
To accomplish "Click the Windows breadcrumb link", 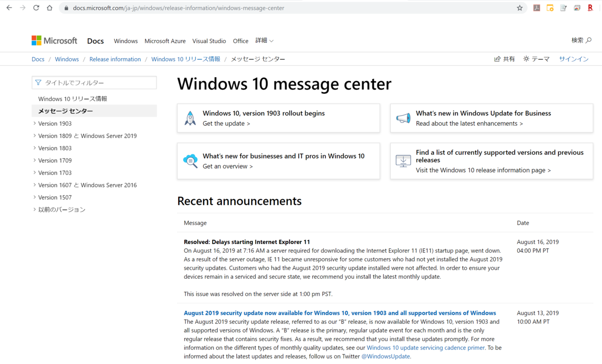I will point(67,59).
